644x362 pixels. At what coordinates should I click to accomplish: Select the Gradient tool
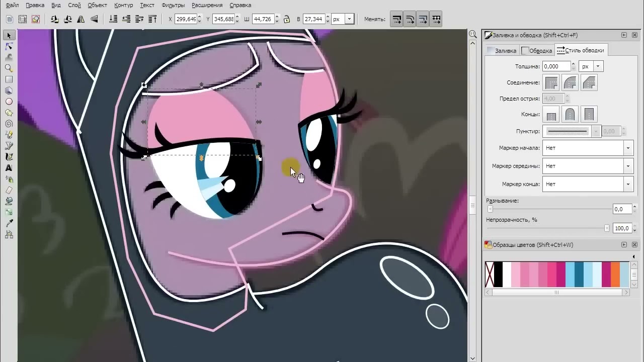(9, 212)
